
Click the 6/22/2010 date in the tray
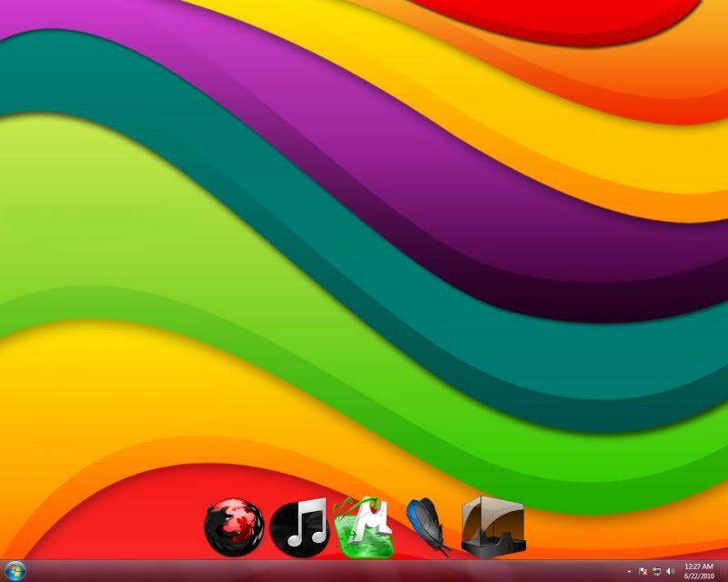698,576
